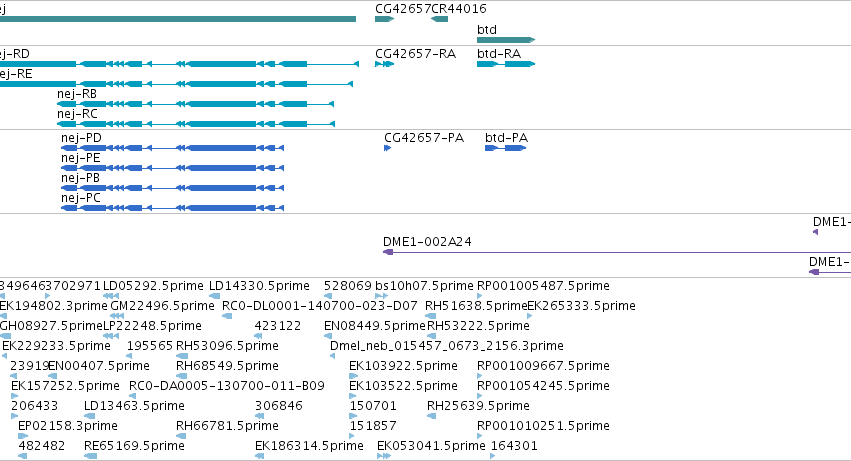Select the 164301 feature label
The image size is (851, 461).
514,446
